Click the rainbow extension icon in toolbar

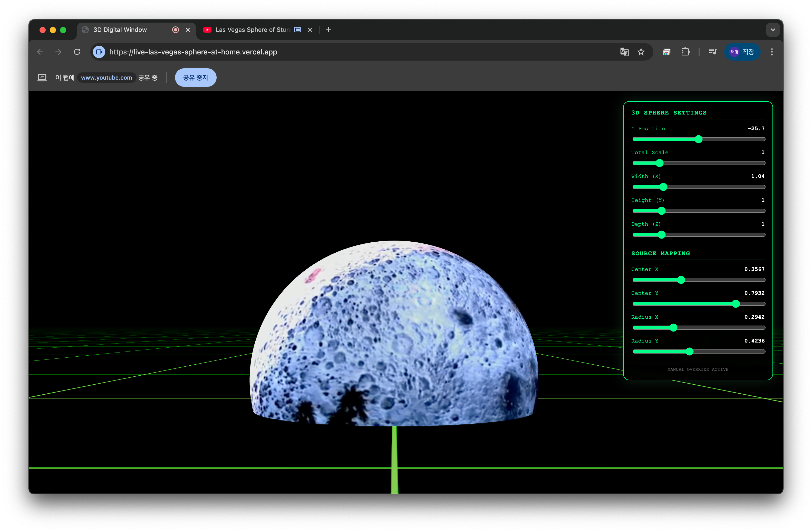[x=666, y=52]
